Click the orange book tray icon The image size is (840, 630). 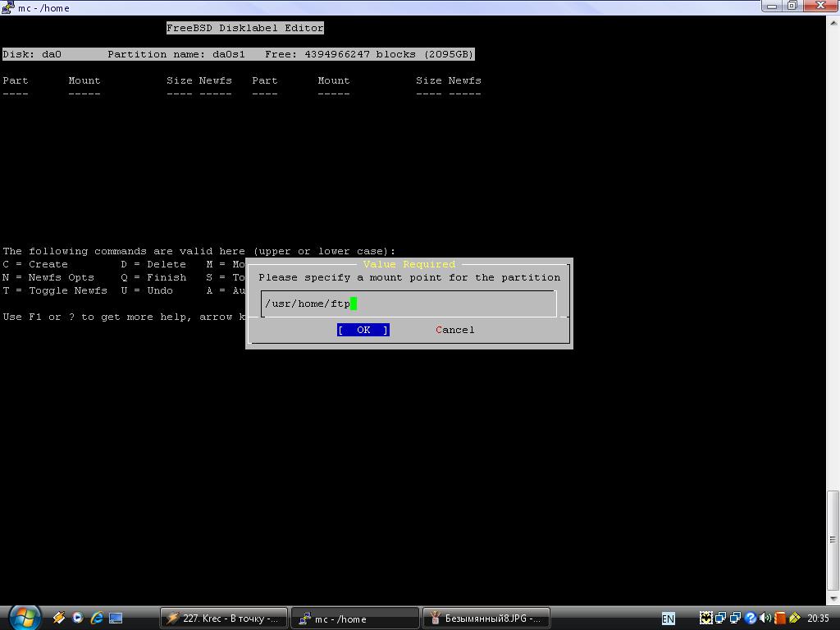pos(779,619)
